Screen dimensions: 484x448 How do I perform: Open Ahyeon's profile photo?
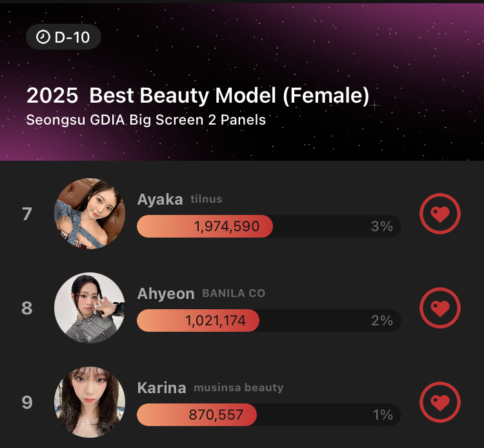pyautogui.click(x=90, y=308)
